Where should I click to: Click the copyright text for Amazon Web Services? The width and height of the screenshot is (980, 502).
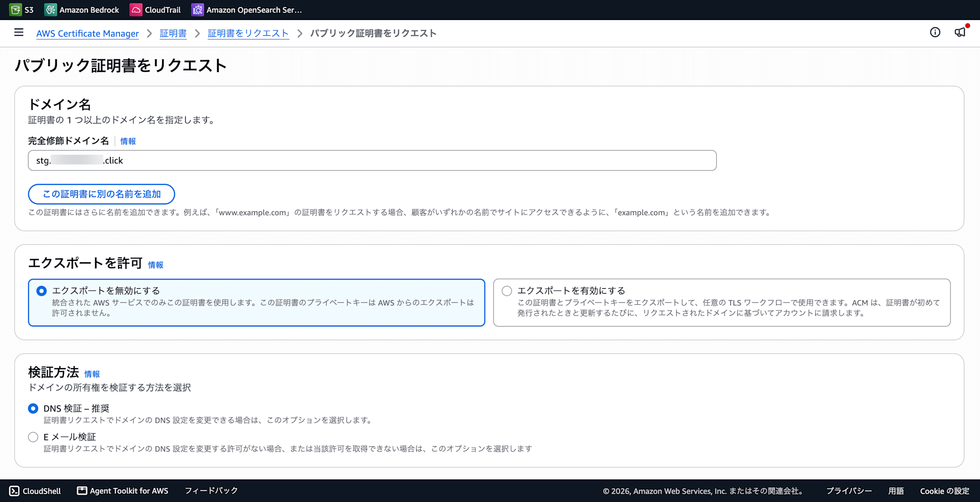[703, 491]
